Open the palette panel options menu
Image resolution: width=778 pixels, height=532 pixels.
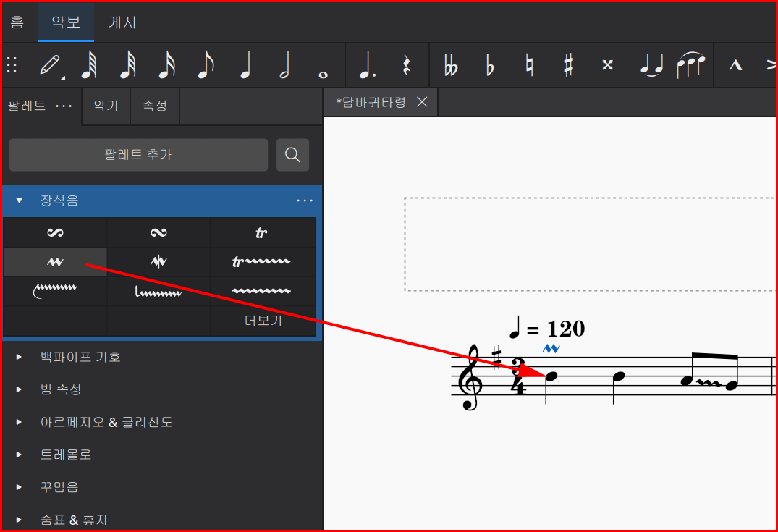pyautogui.click(x=64, y=106)
